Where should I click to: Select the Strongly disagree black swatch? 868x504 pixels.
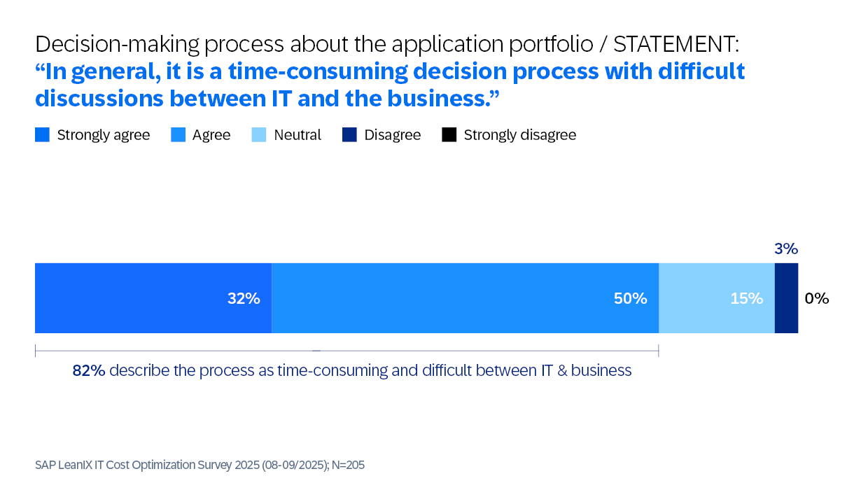coord(449,135)
